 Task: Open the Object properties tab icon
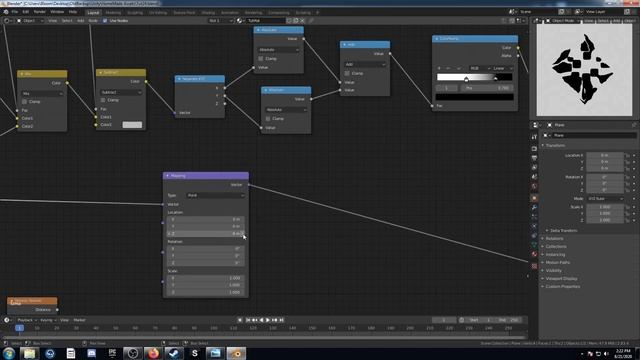click(x=534, y=198)
